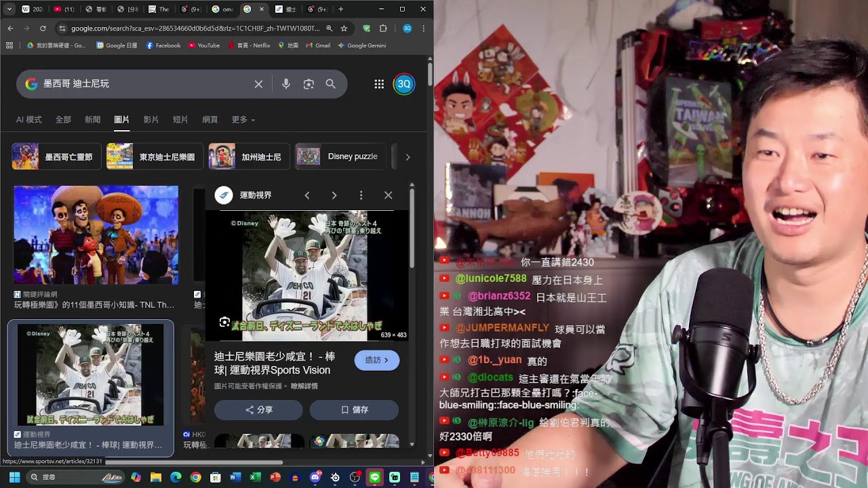Expand the 更多 search filter dropdown

coord(243,119)
